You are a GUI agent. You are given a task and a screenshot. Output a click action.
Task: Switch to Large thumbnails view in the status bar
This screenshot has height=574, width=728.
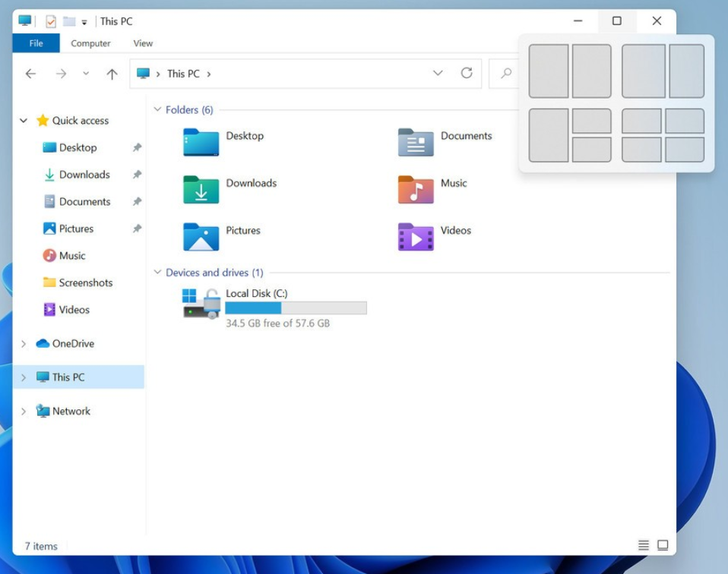click(662, 545)
